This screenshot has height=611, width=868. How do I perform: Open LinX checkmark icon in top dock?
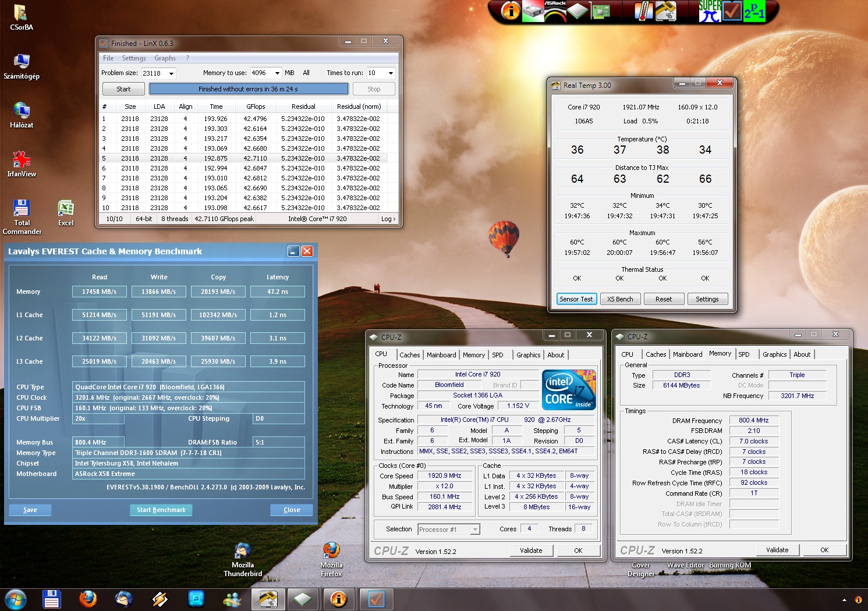pyautogui.click(x=732, y=10)
